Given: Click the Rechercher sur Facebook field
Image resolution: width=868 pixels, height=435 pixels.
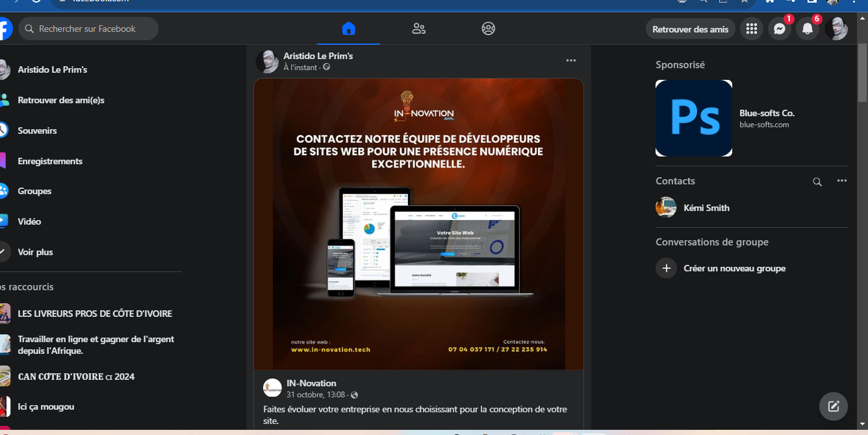Looking at the screenshot, I should click(88, 29).
